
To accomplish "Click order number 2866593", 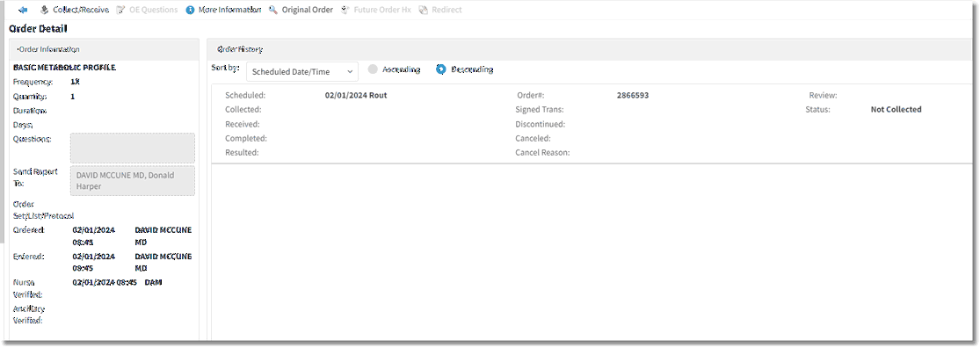I will (x=633, y=96).
